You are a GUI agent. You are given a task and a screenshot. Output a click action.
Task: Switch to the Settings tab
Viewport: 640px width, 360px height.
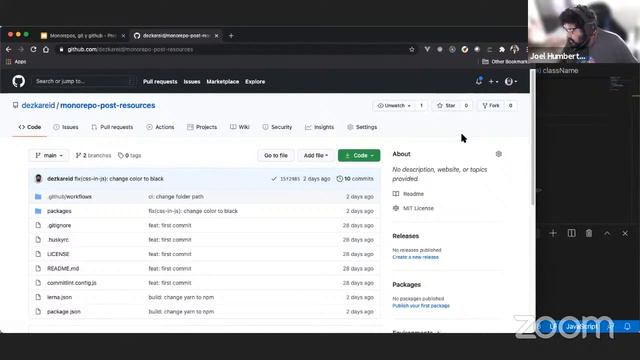point(362,127)
